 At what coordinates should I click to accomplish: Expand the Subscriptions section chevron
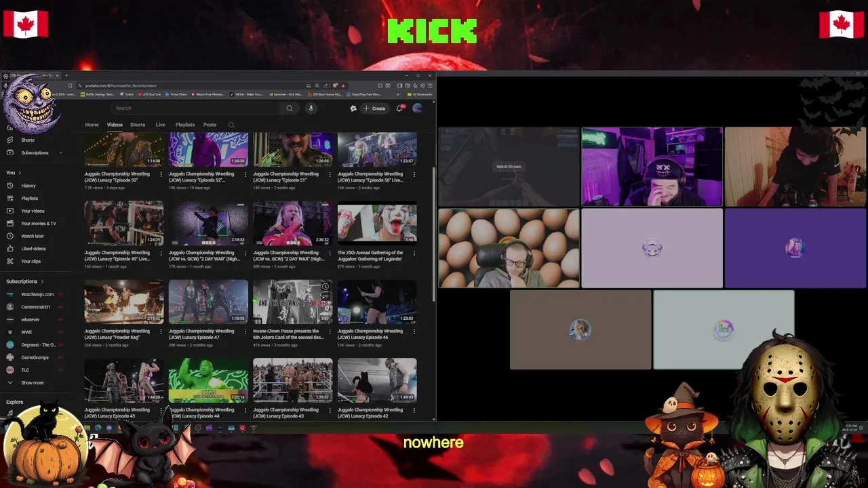(x=42, y=281)
